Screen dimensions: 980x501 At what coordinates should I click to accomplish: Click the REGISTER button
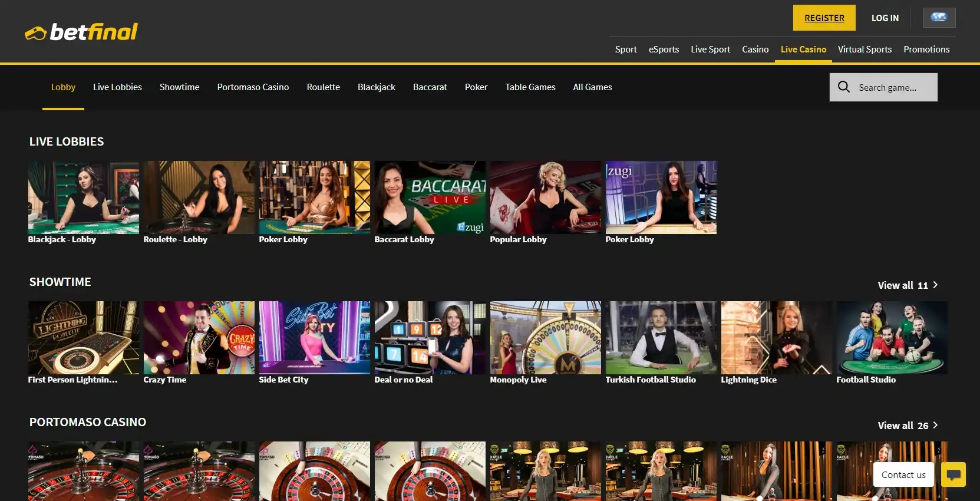824,18
